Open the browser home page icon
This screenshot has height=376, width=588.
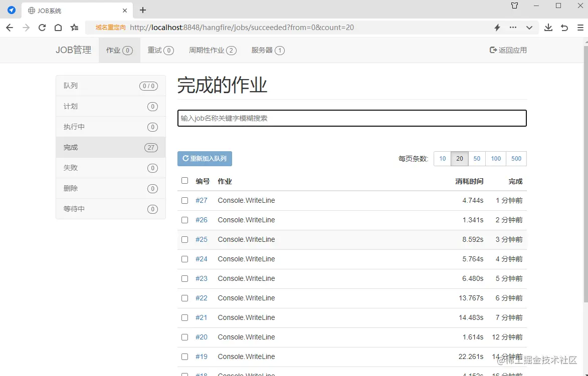tap(58, 28)
